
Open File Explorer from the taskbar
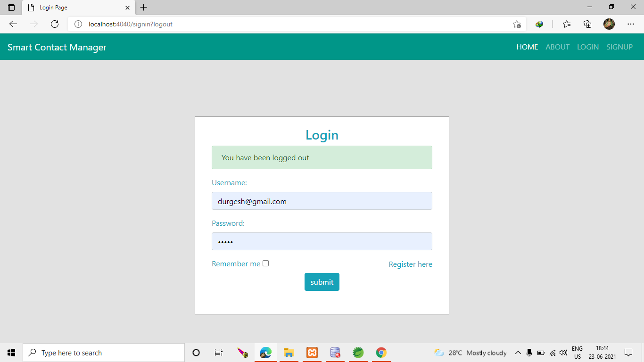pyautogui.click(x=289, y=352)
